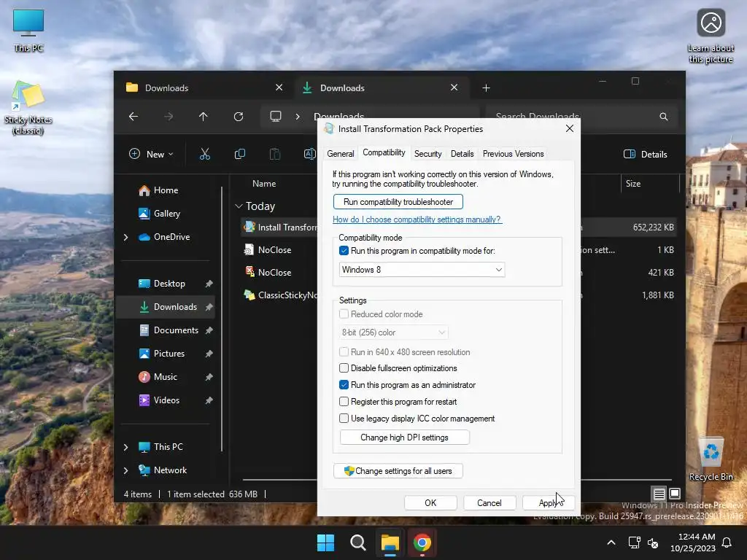
Task: Check Use legacy display ICC color management
Action: click(344, 418)
